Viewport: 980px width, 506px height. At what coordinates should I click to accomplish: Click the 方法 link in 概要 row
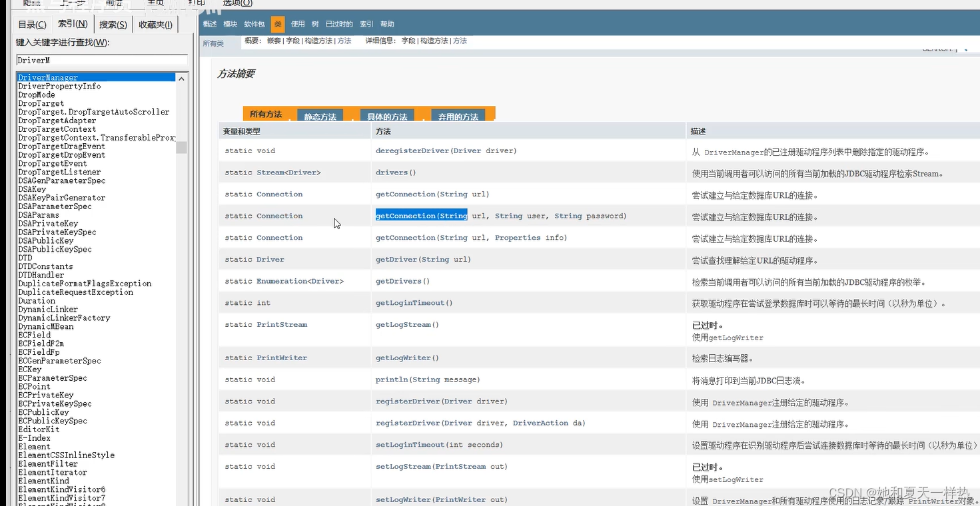(x=344, y=41)
